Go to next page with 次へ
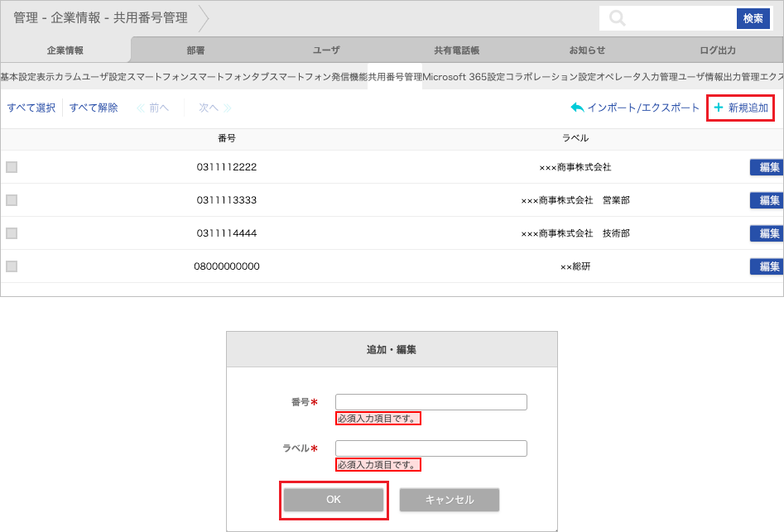 pyautogui.click(x=215, y=108)
